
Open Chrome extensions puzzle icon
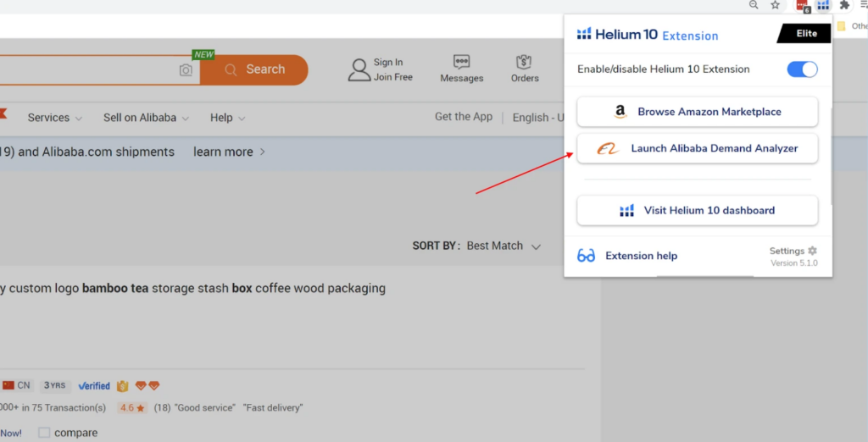coord(844,5)
